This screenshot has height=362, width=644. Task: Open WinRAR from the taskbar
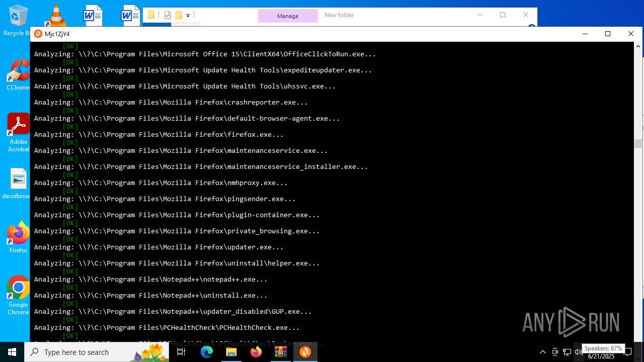(280, 352)
